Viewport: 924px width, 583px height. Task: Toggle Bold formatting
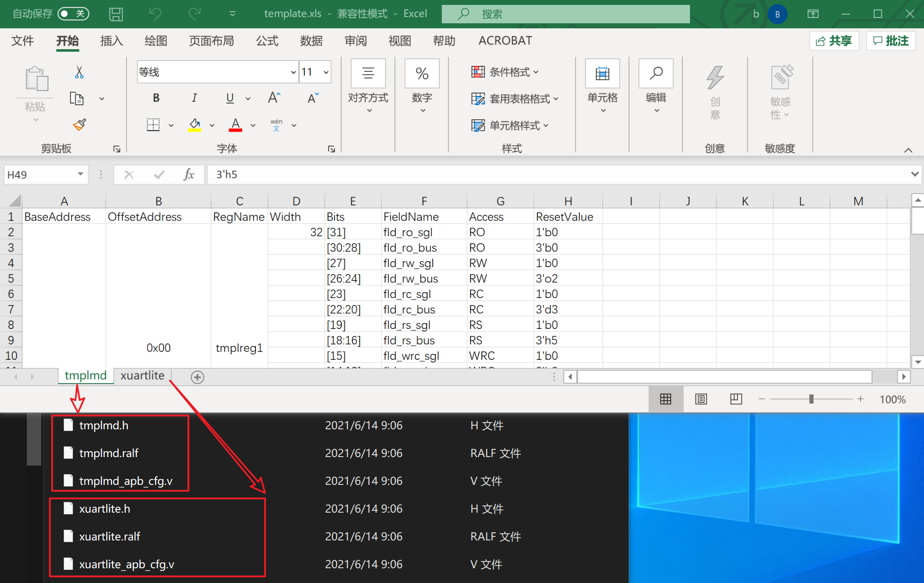156,98
